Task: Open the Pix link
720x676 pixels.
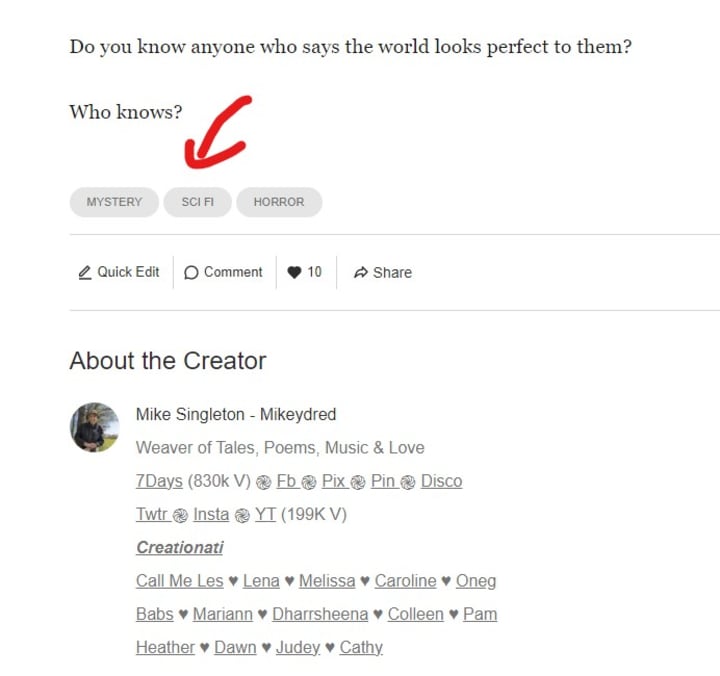Action: (x=333, y=481)
